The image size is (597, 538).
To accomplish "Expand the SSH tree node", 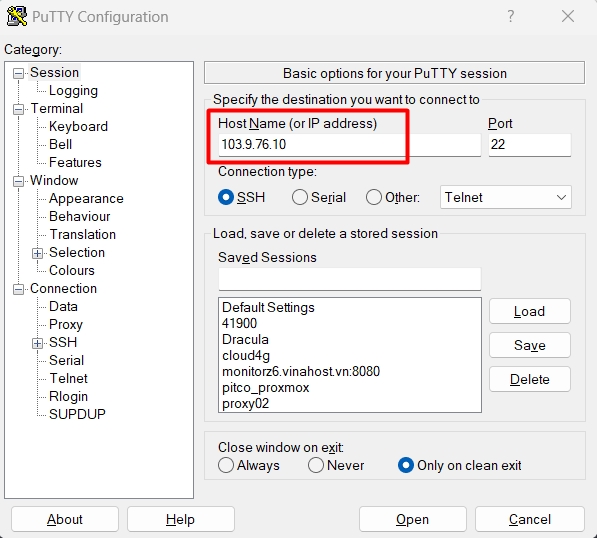I will pyautogui.click(x=37, y=343).
